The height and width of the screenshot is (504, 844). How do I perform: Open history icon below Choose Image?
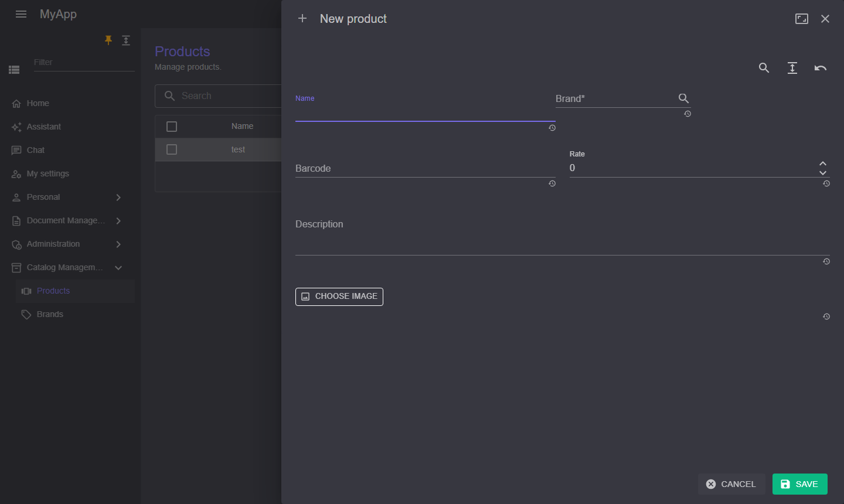(826, 316)
